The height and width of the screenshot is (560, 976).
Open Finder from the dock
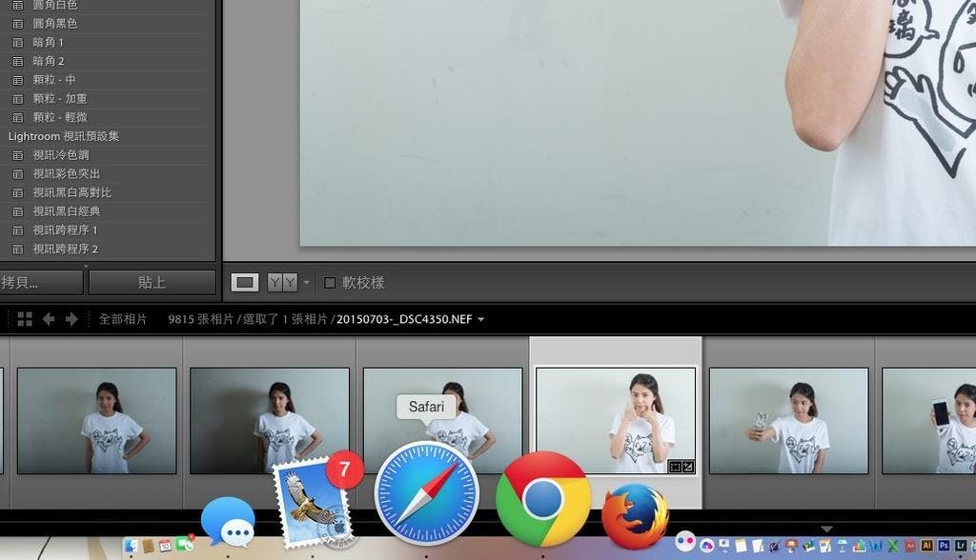coord(131,546)
